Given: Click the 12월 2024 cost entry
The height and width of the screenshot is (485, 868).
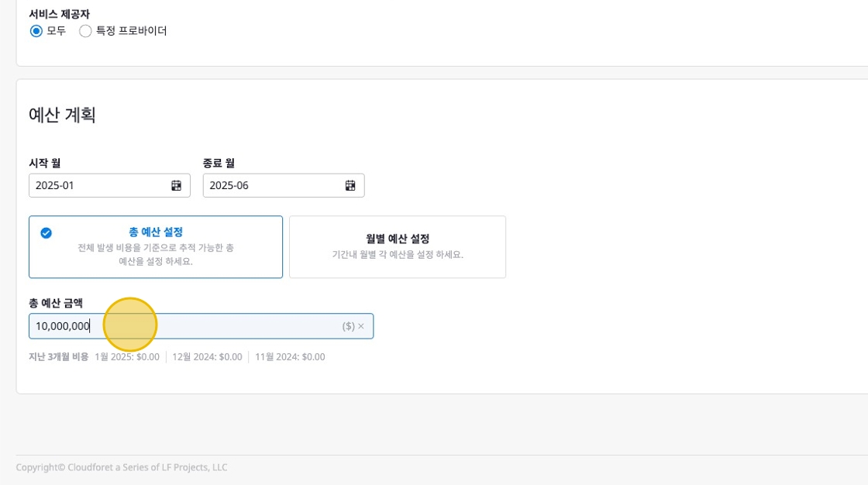Looking at the screenshot, I should point(207,357).
